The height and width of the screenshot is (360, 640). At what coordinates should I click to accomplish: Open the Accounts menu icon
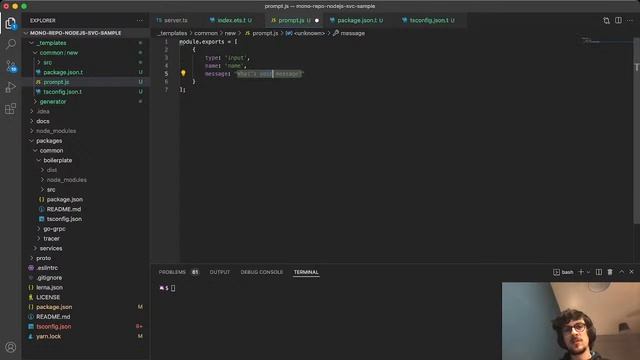(x=11, y=347)
